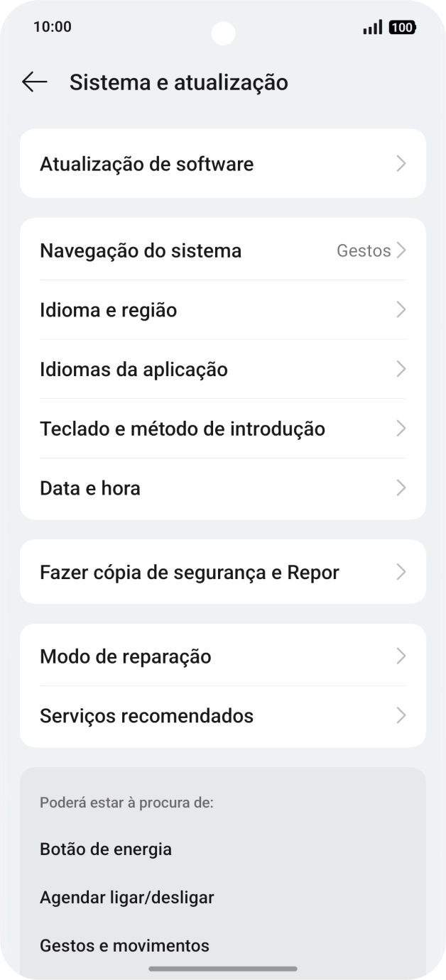Expand the Data e hora chevron

coord(401,488)
